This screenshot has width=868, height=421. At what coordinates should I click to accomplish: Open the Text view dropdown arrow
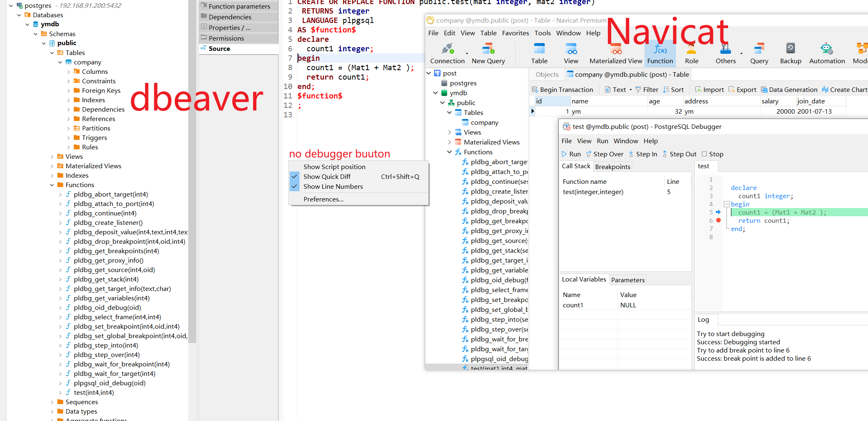[x=630, y=89]
